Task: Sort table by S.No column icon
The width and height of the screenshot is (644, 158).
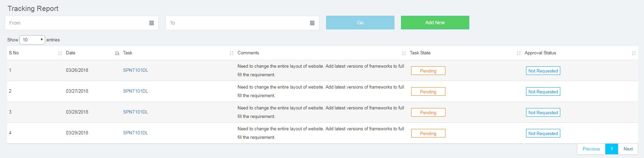Action: pos(60,53)
